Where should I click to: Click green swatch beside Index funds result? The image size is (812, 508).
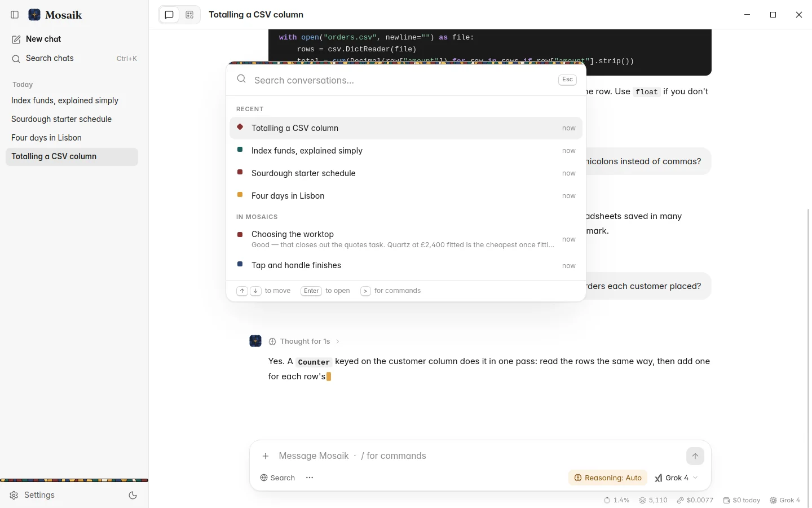point(240,150)
